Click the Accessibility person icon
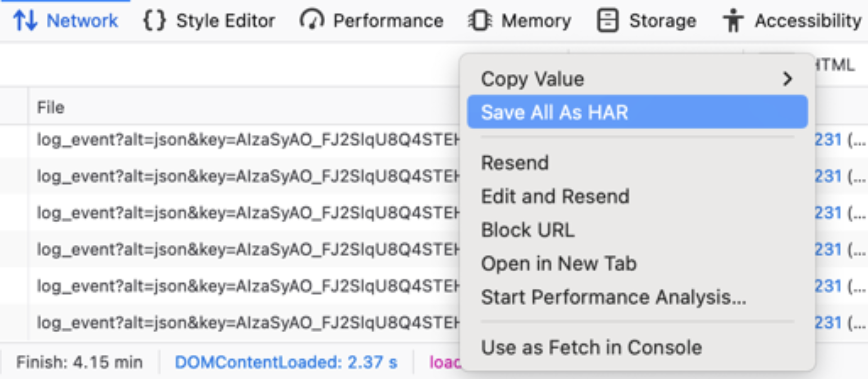The image size is (868, 379). click(x=733, y=21)
